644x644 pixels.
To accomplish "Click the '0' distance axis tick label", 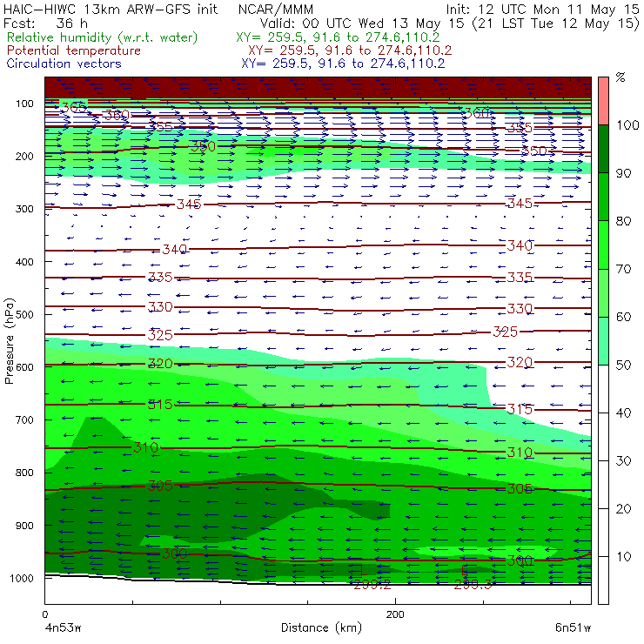I will click(45, 614).
